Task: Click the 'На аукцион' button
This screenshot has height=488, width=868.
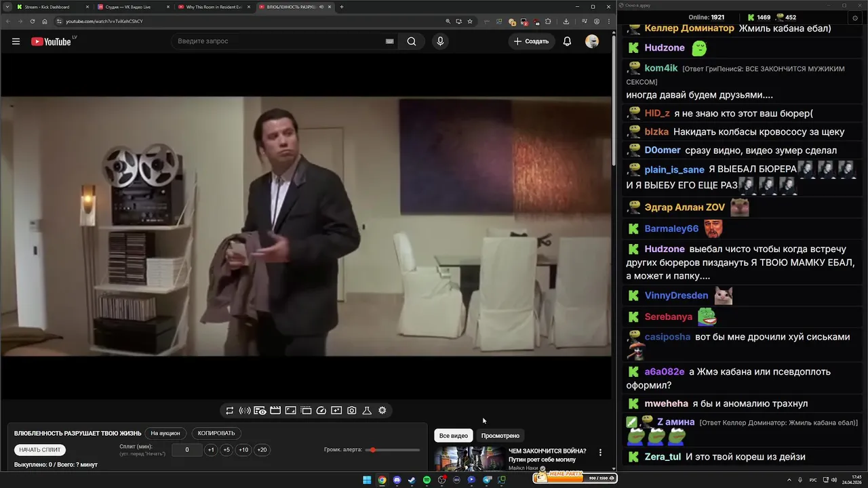Action: (165, 433)
